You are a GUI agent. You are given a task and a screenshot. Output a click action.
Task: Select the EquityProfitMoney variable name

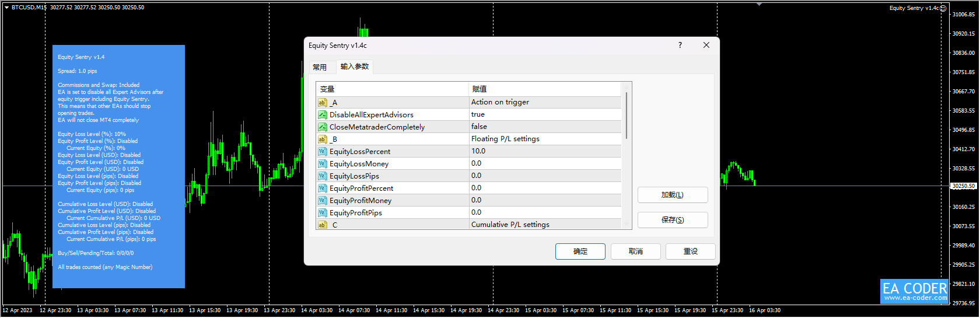point(360,201)
